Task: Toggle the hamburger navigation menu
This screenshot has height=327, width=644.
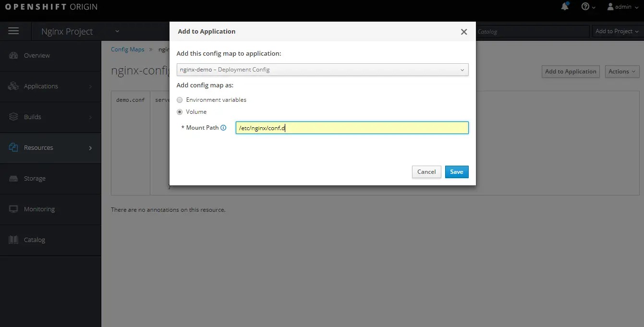Action: 13,30
